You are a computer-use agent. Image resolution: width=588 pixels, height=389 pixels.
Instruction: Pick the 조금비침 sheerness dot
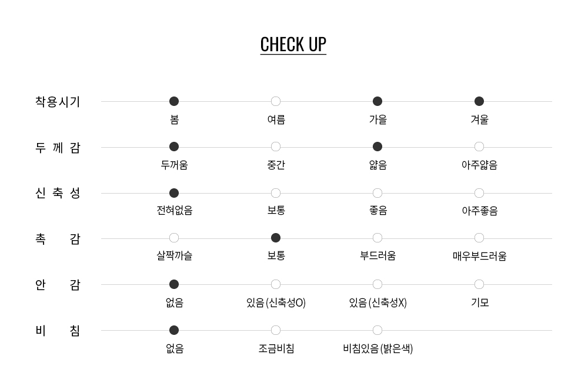(276, 330)
